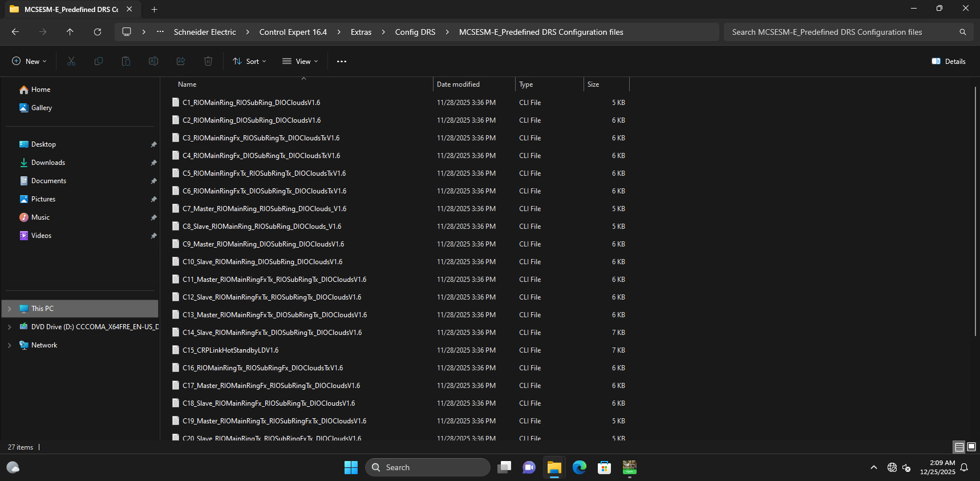Screen dimensions: 980x481
Task: Open Task View from the taskbar
Action: (x=504, y=467)
